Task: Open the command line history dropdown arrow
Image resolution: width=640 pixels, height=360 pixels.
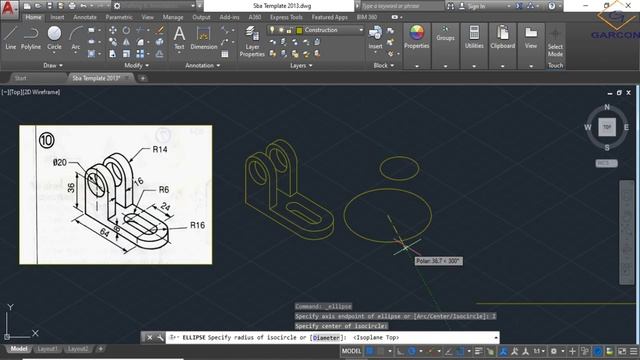Action: [496, 338]
